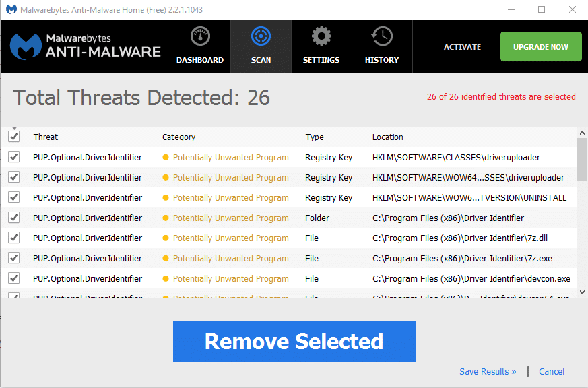Uncheck the WOW64...SSES\driveruploader threat checkbox
The image size is (588, 388).
tap(14, 177)
